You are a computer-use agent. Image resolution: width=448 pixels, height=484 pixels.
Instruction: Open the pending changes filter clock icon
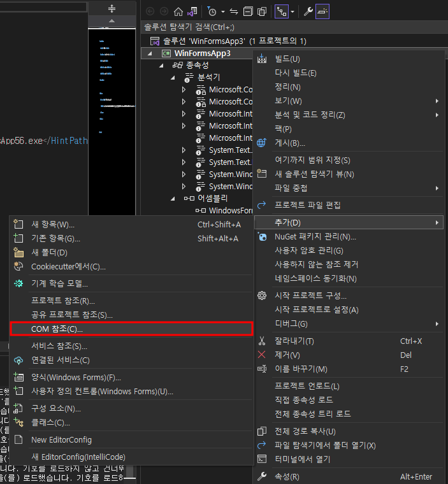[212, 11]
